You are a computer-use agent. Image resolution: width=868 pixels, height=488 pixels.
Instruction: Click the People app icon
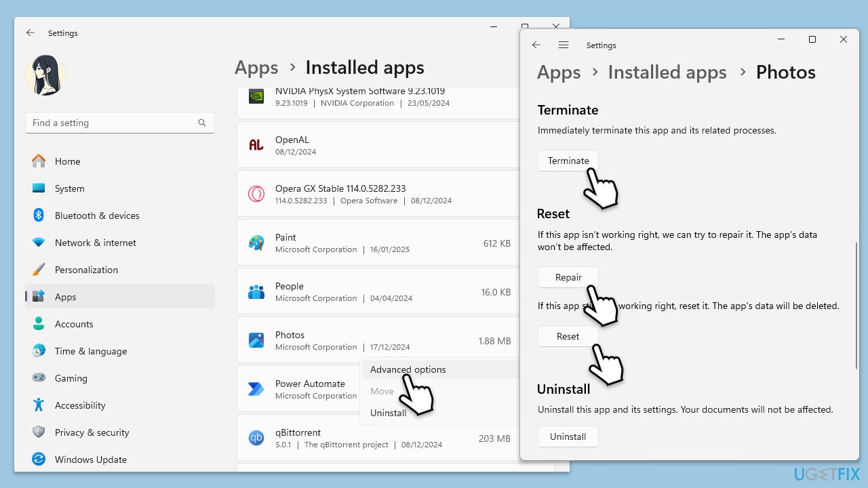(x=256, y=291)
